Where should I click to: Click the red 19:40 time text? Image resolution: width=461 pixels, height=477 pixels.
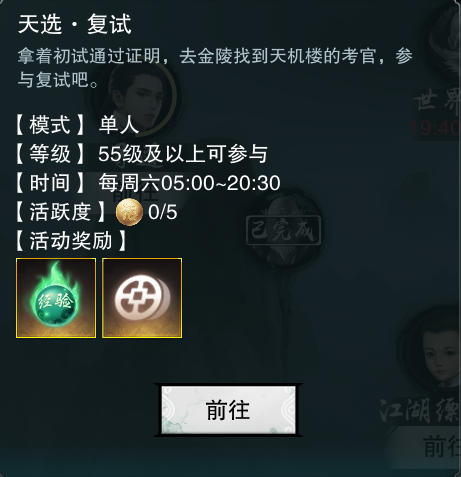(435, 128)
